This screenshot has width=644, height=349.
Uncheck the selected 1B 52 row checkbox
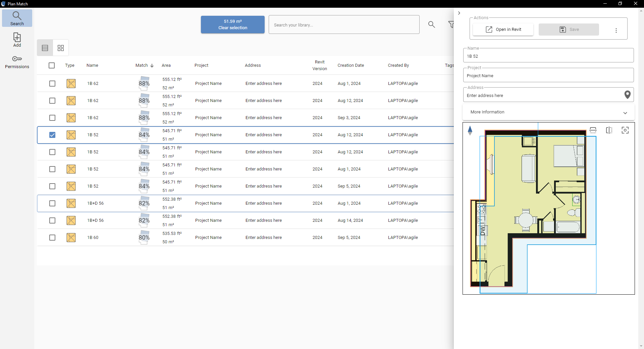click(52, 135)
